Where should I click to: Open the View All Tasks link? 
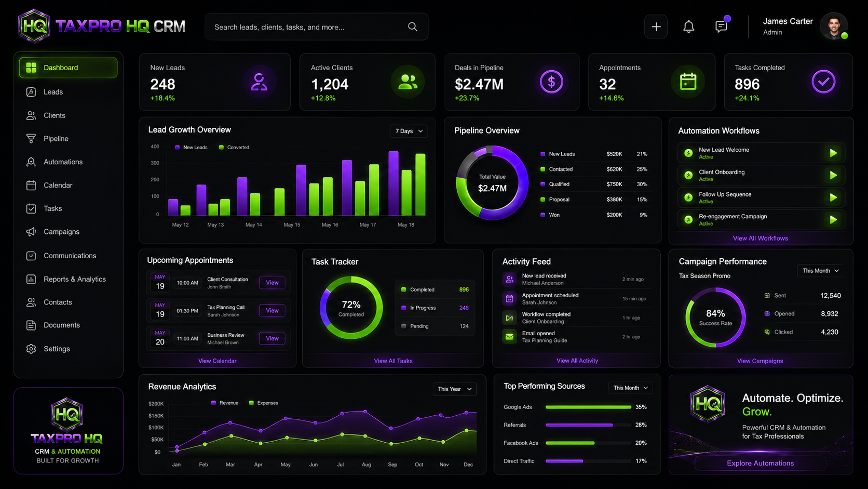click(x=393, y=361)
